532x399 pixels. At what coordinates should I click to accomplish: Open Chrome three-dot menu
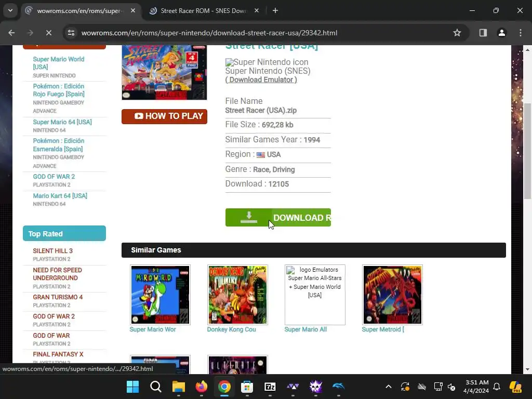[521, 33]
